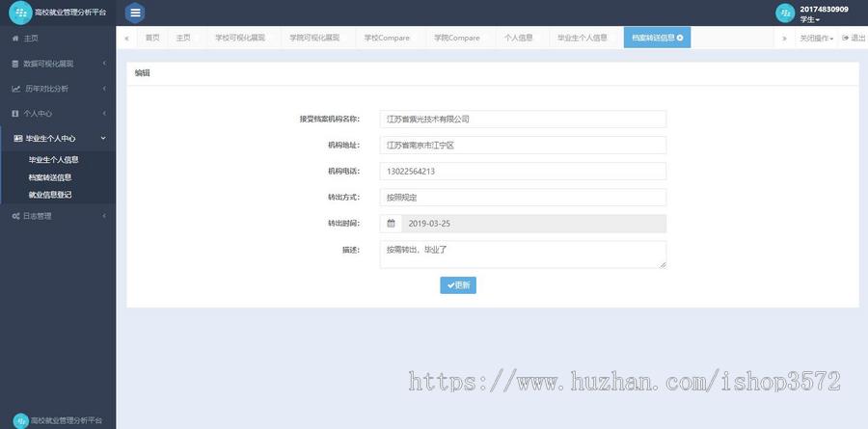Screen dimensions: 868x429
Task: Switch to the 主页 tab
Action: tap(183, 38)
